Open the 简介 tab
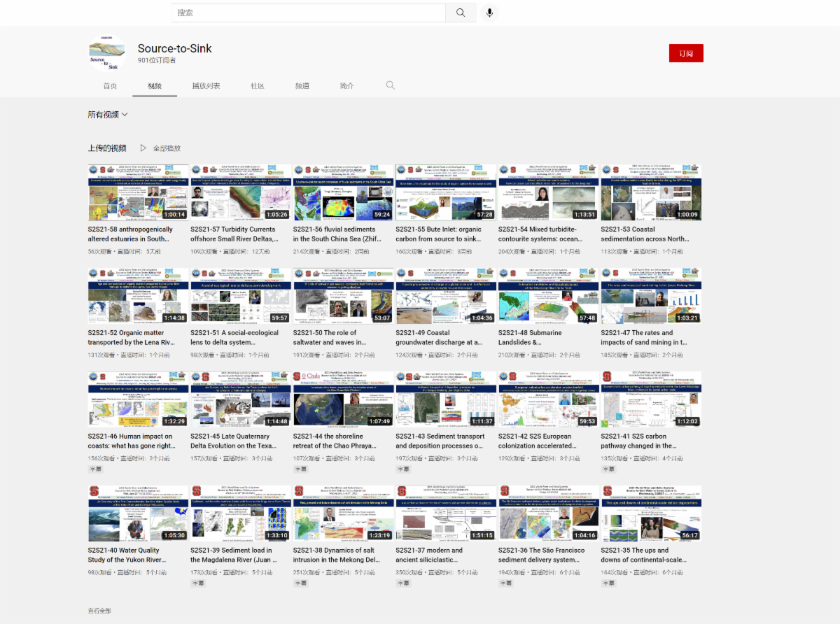Screen dimensions: 840x624 [346, 86]
